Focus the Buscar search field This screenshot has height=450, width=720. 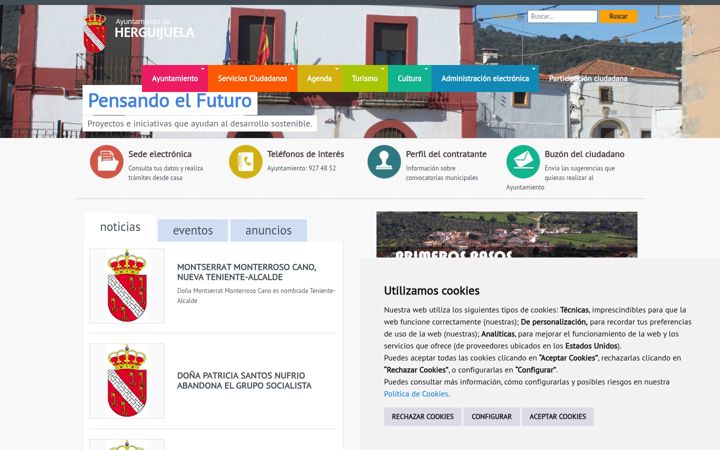tap(562, 16)
